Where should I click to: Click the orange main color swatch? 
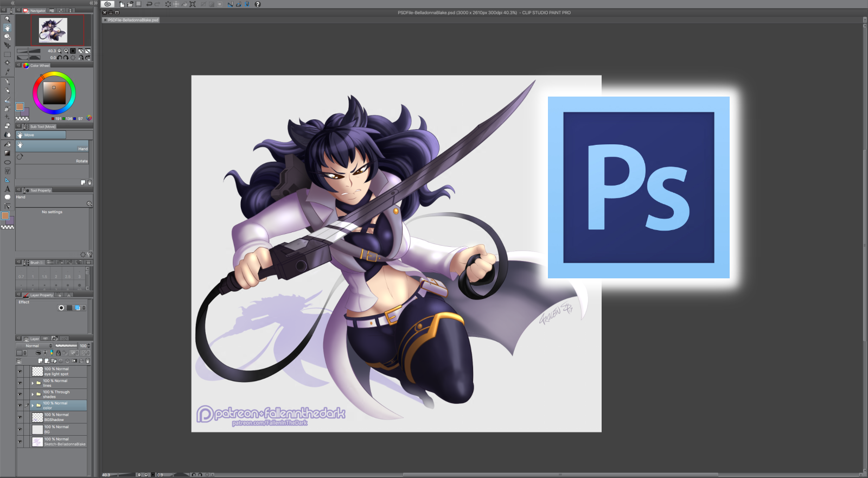coord(20,107)
